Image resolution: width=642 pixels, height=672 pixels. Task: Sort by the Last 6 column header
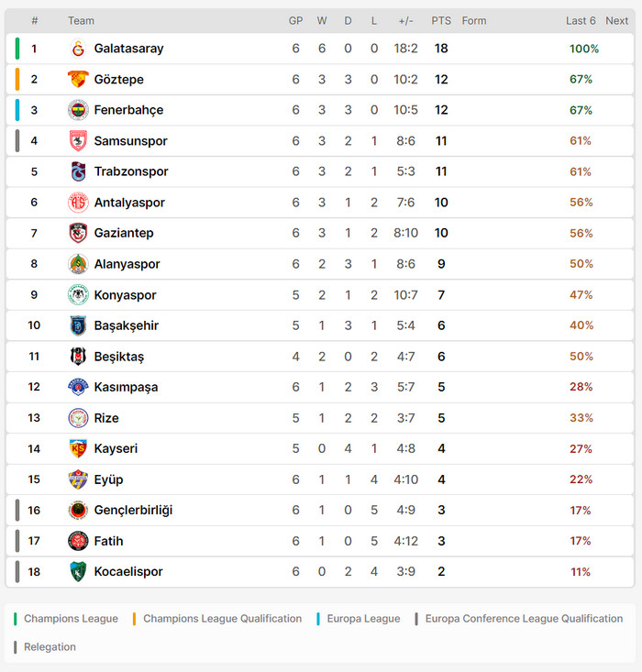(581, 21)
